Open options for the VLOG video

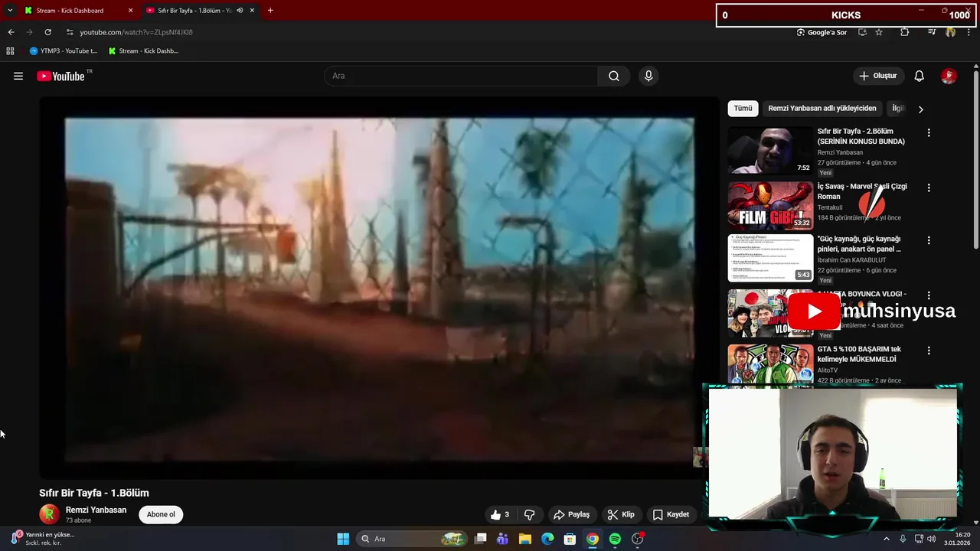pyautogui.click(x=929, y=295)
